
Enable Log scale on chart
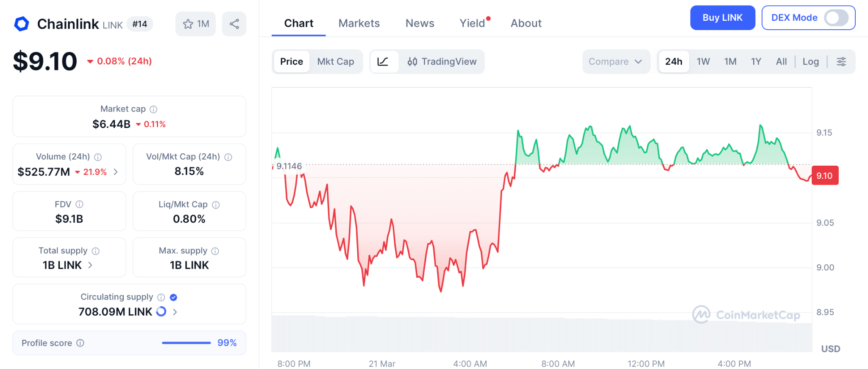coord(810,61)
